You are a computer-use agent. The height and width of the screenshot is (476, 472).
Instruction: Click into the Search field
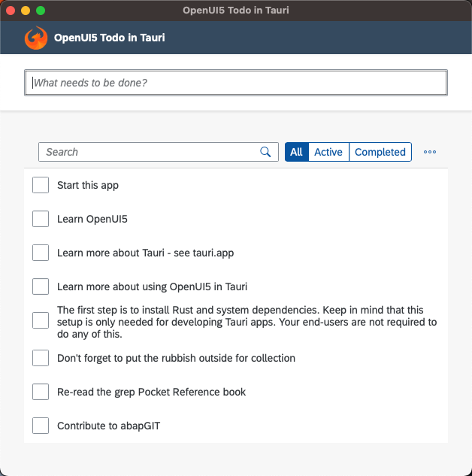point(150,152)
